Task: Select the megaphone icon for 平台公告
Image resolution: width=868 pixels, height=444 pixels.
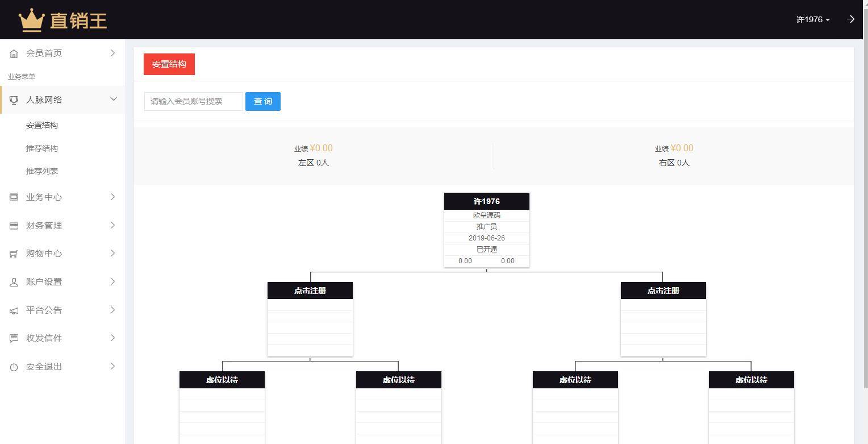Action: 14,310
